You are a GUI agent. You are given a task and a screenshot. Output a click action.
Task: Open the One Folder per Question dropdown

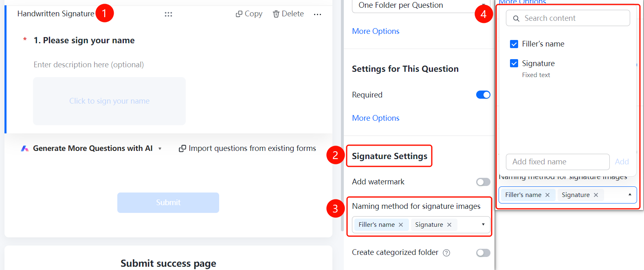coord(419,5)
